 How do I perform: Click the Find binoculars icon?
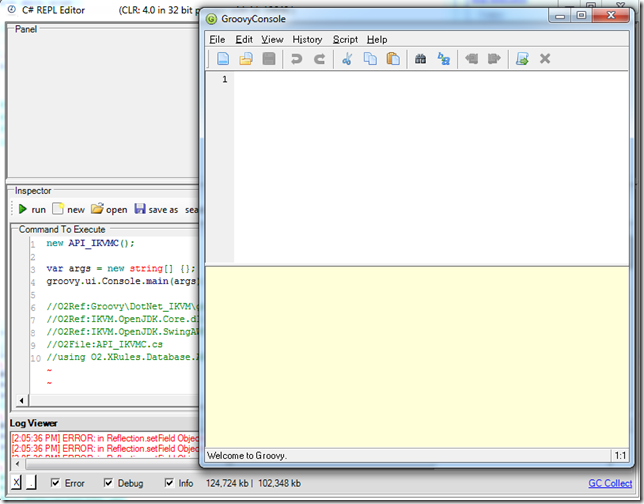(x=421, y=59)
